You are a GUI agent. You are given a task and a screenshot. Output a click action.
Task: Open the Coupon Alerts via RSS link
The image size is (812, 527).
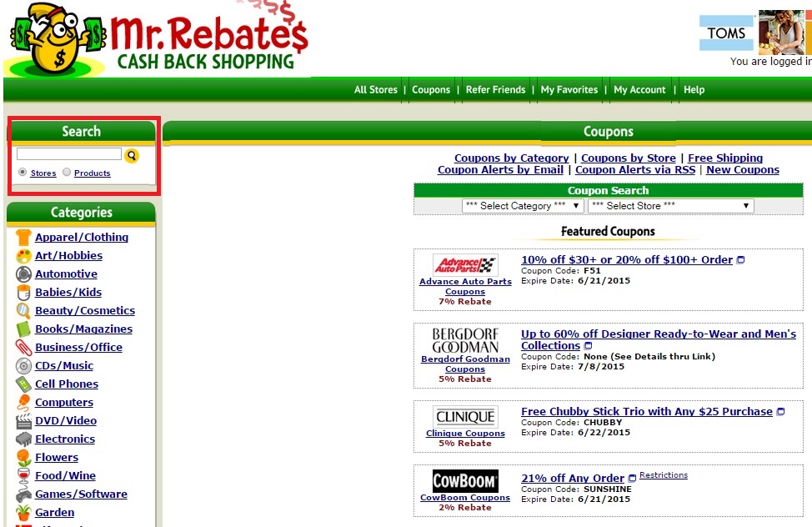[x=635, y=170]
